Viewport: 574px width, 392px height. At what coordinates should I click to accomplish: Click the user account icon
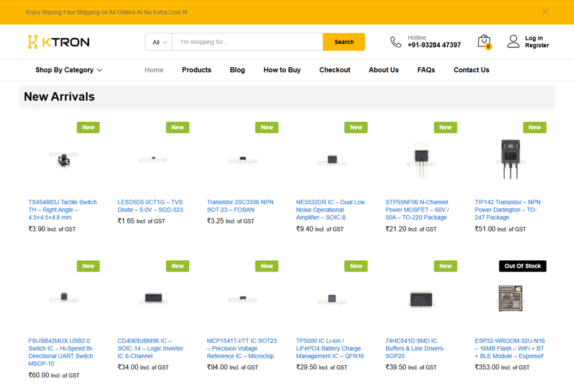coord(513,42)
